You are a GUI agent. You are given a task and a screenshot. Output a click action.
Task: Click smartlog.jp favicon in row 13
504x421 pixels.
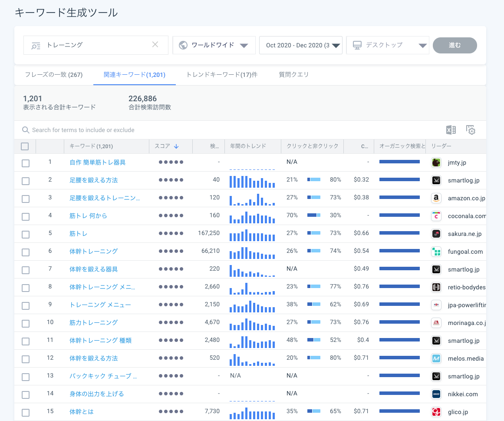click(x=436, y=376)
